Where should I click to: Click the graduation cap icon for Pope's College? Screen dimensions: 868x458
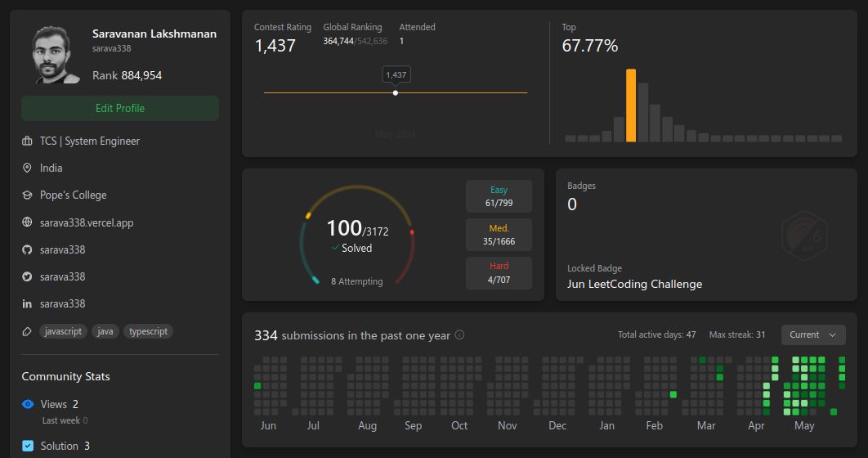(x=27, y=195)
